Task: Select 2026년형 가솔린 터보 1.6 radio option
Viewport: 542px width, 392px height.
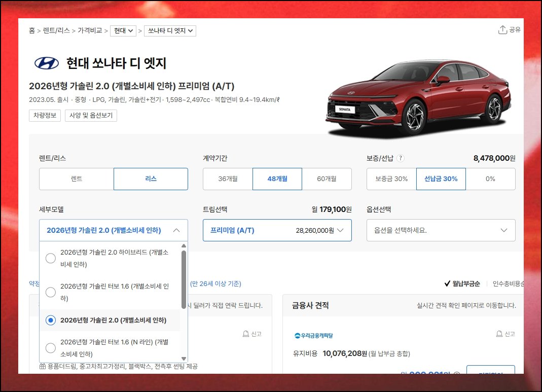Action: (51, 292)
